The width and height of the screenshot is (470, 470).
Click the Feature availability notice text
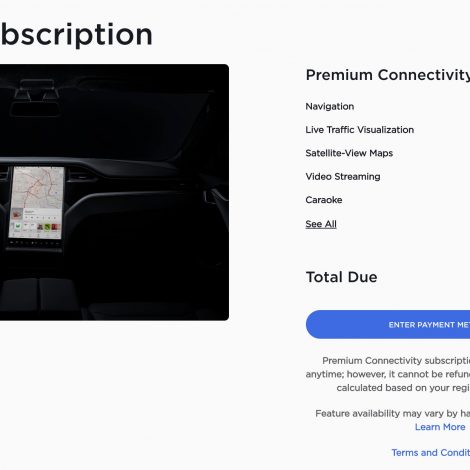click(x=393, y=413)
